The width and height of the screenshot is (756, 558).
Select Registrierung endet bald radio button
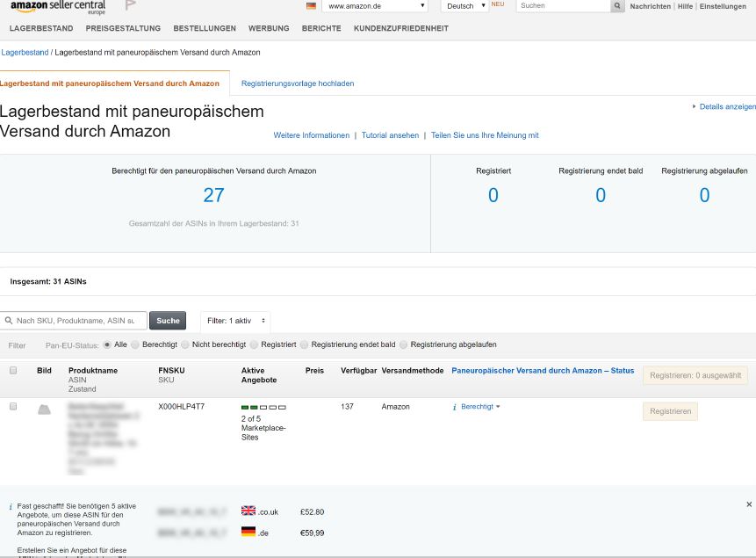[304, 344]
